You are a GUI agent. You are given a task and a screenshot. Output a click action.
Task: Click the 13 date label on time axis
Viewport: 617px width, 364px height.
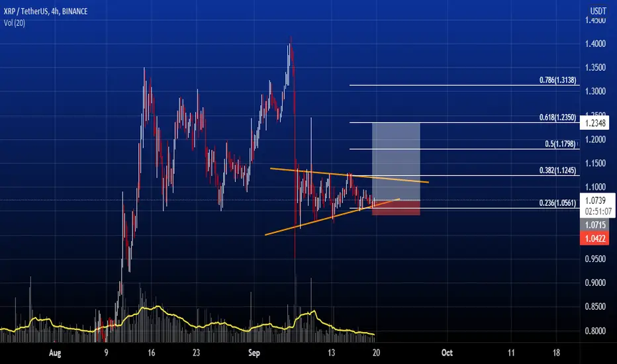click(x=331, y=353)
